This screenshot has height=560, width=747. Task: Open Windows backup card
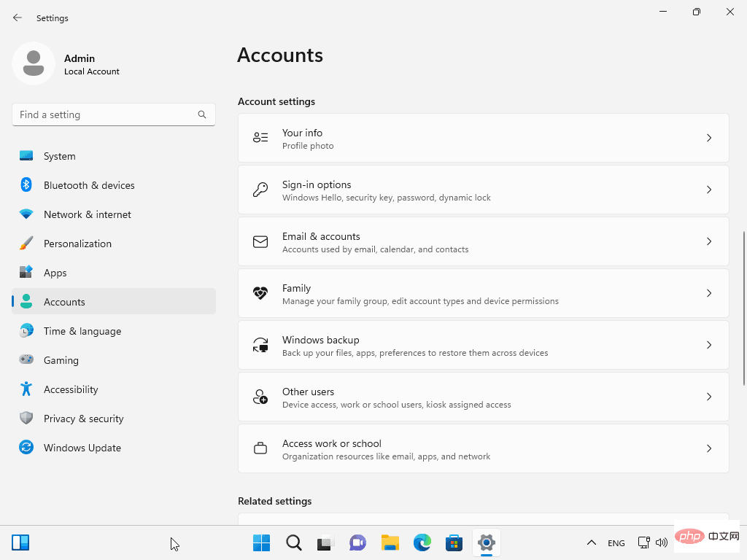point(484,345)
